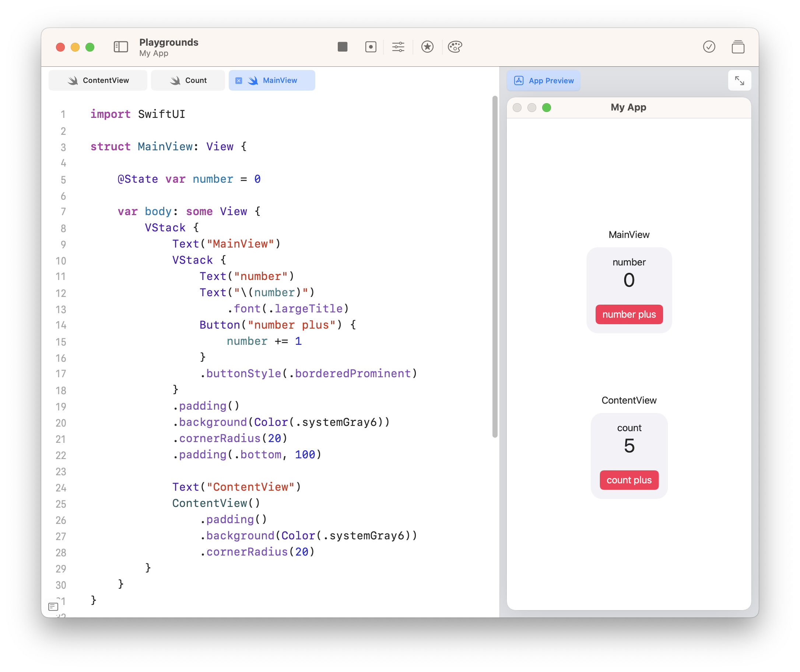The height and width of the screenshot is (672, 800).
Task: Toggle the sidebar panel icon
Action: tap(121, 47)
